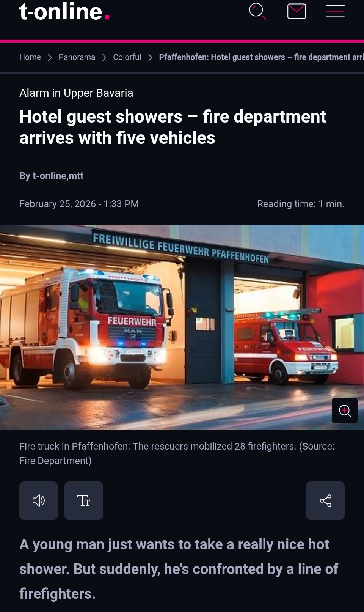Play article audio with speaker icon

point(39,500)
